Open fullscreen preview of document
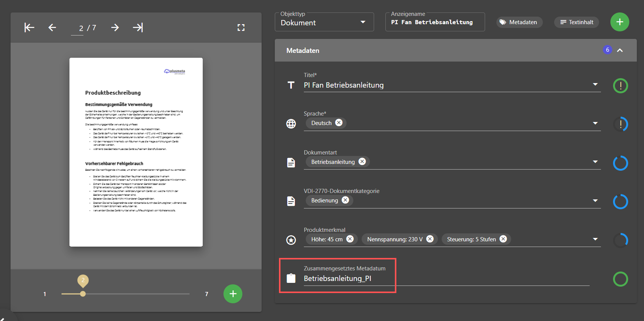The image size is (644, 321). point(241,28)
